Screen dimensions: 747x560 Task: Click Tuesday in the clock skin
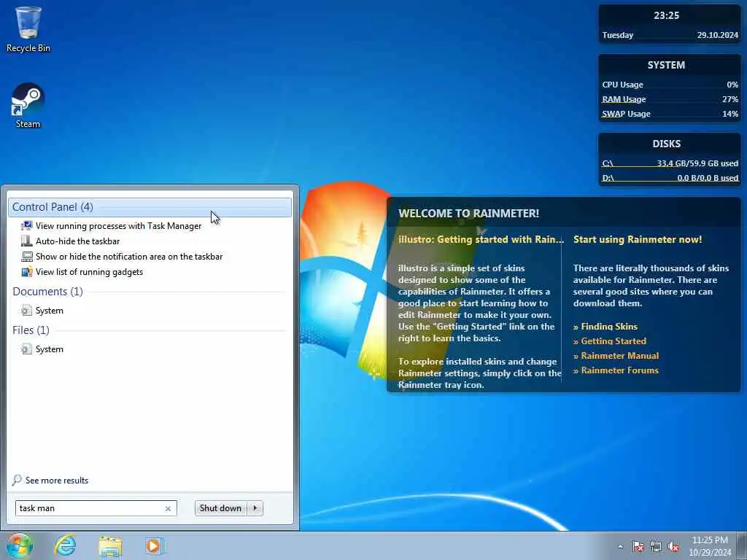[x=617, y=35]
